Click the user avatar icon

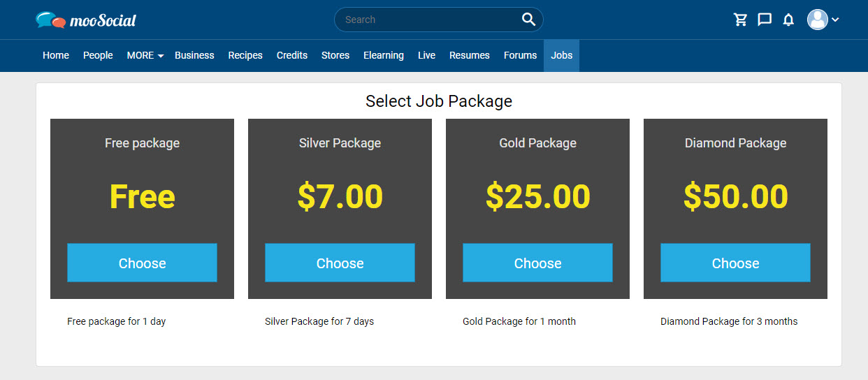click(x=817, y=20)
